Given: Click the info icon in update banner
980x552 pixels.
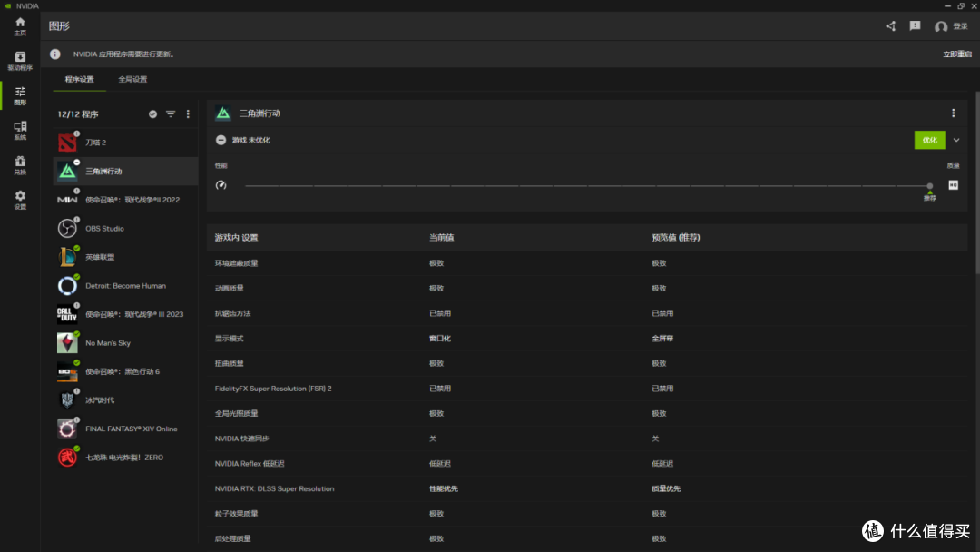Looking at the screenshot, I should click(55, 54).
